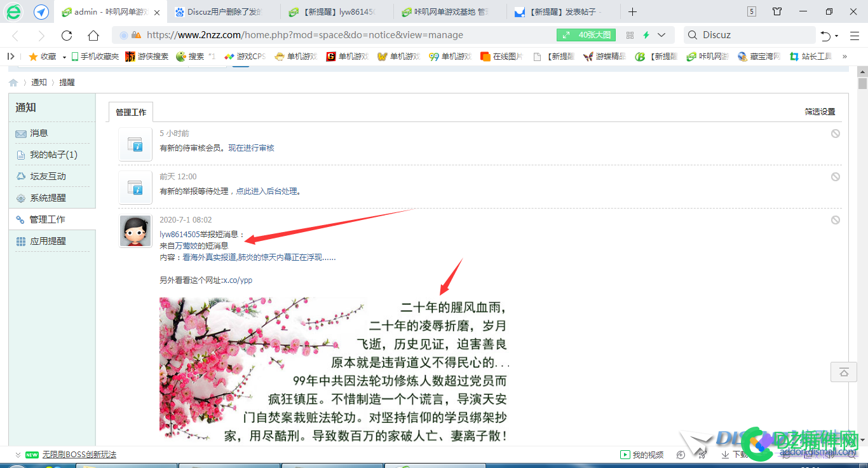Click the breadcrumb home icon

[x=13, y=83]
